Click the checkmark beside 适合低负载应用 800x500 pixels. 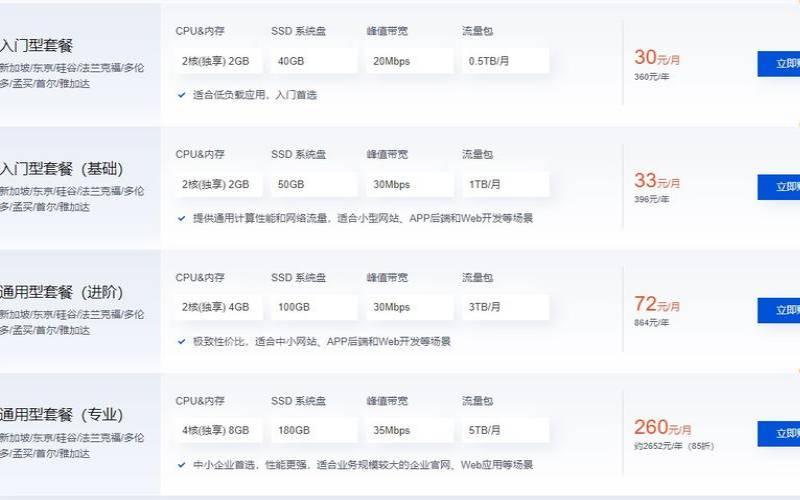pyautogui.click(x=181, y=95)
